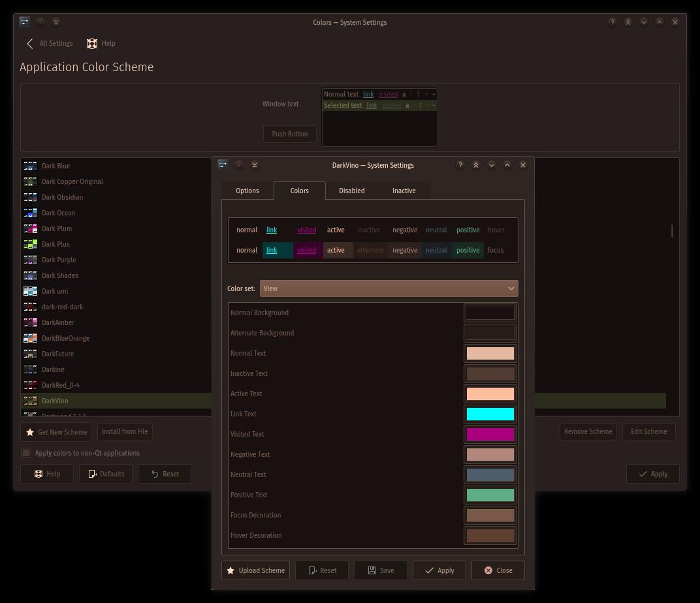Screen dimensions: 700x603
Task: Click the Dark Blue scheme preview icon
Action: click(x=30, y=166)
